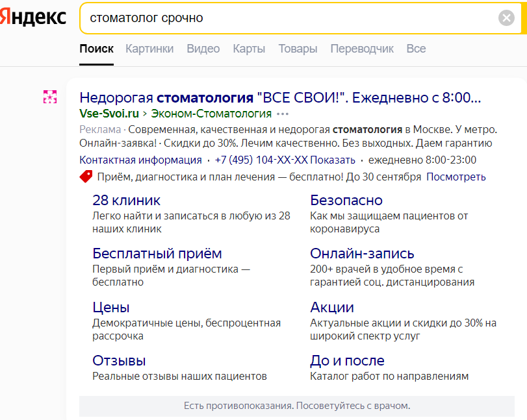Open the 'Цены' sitelink
Screen dimensions: 527x420
coord(111,307)
